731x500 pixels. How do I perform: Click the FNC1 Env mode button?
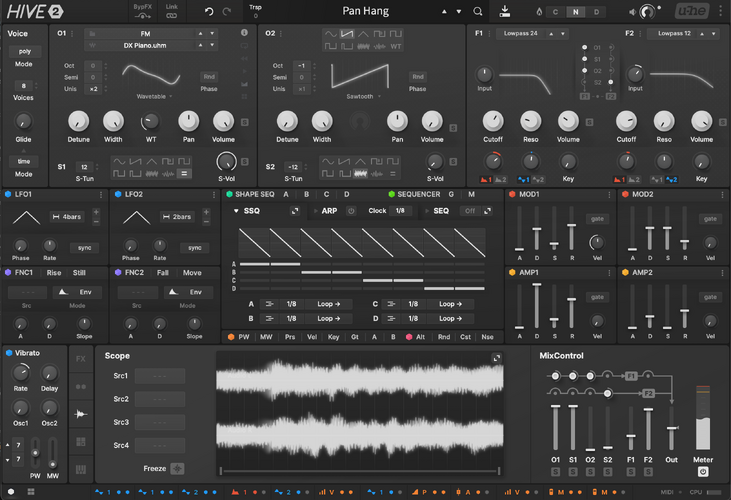[77, 292]
